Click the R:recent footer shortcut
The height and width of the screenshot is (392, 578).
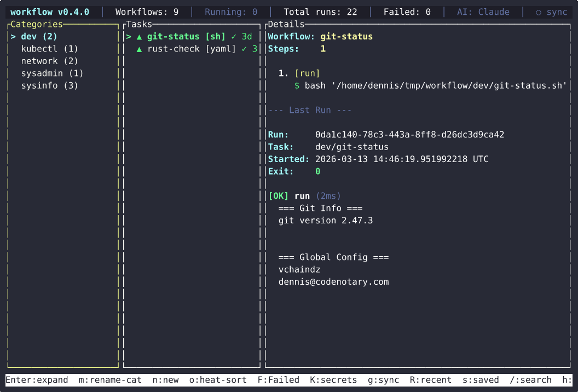click(431, 380)
